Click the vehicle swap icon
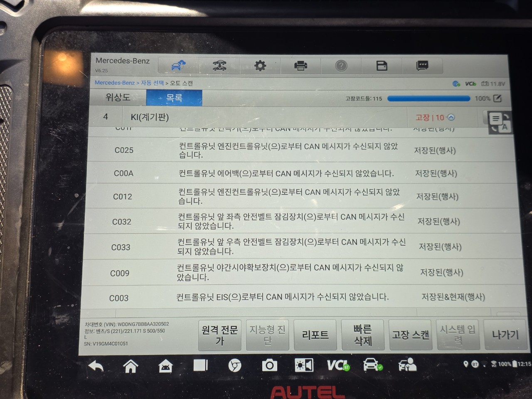 point(219,66)
